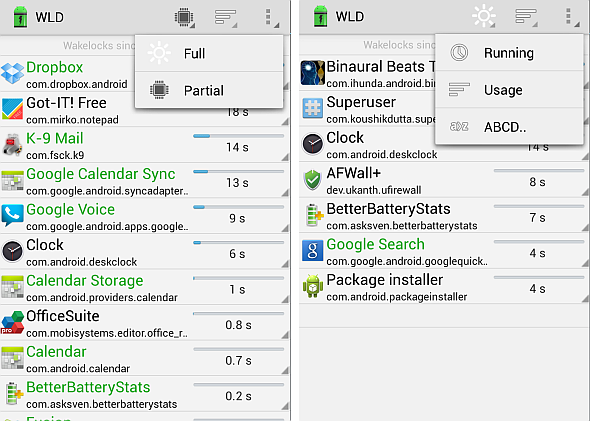The height and width of the screenshot is (421, 590).
Task: Expand OfficeSuite row corner triangle
Action: 285,335
